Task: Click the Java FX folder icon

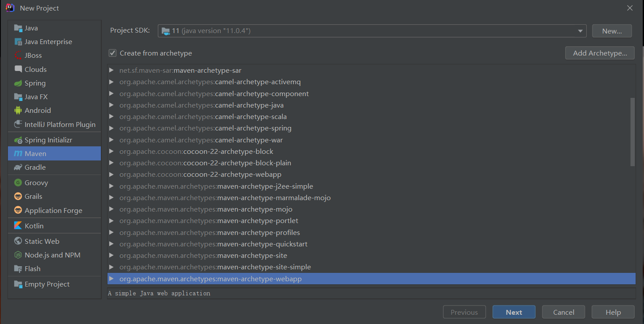Action: [18, 97]
